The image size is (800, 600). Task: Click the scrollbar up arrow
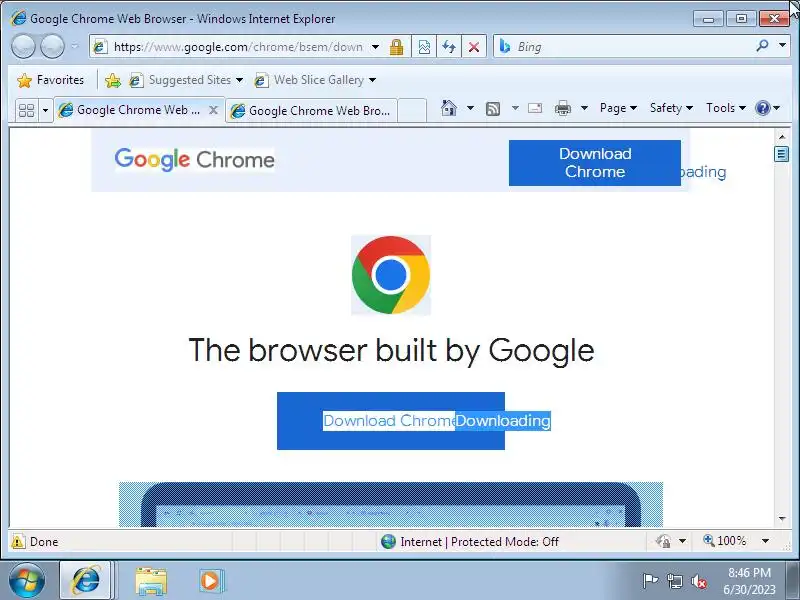(782, 137)
